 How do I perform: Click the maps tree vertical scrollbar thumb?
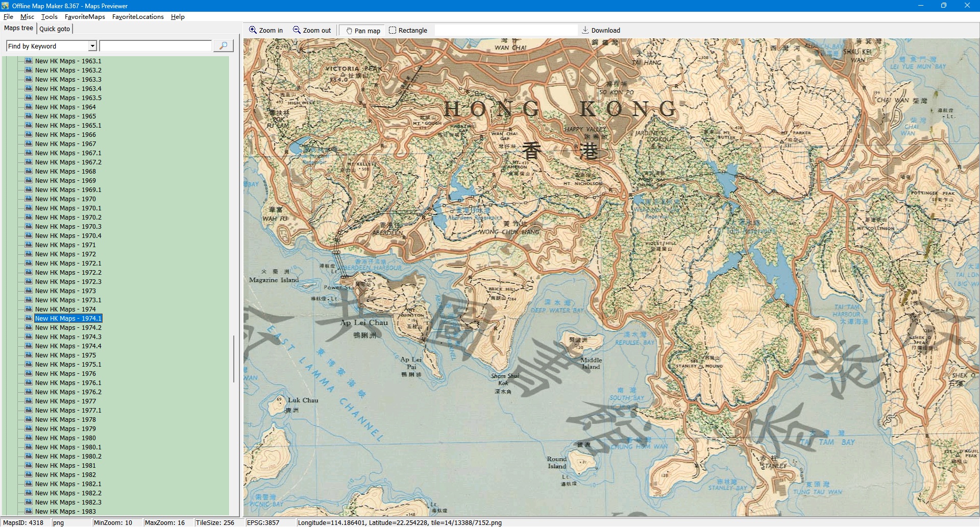[x=234, y=358]
